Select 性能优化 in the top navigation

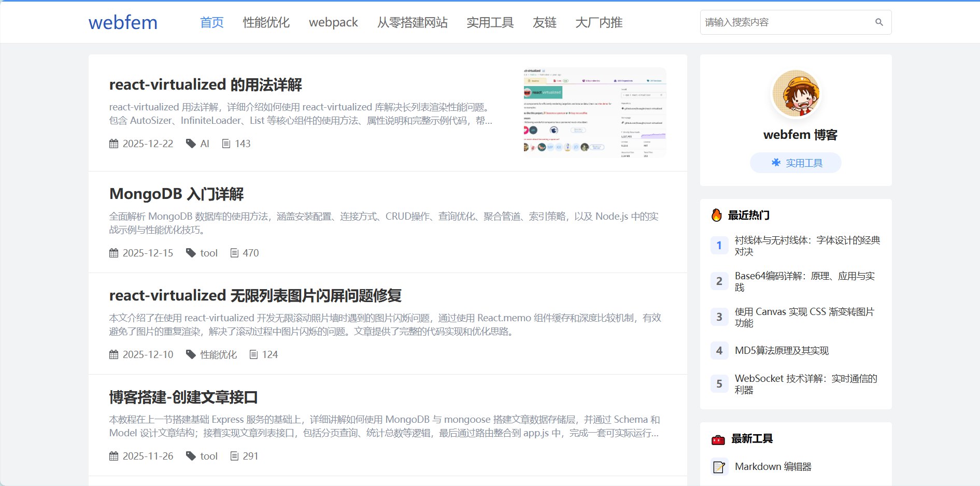266,22
